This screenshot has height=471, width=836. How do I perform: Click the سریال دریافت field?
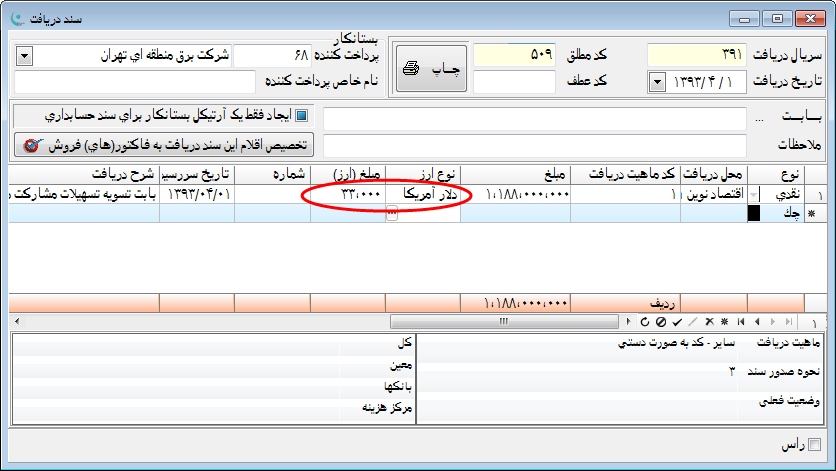pyautogui.click(x=696, y=55)
